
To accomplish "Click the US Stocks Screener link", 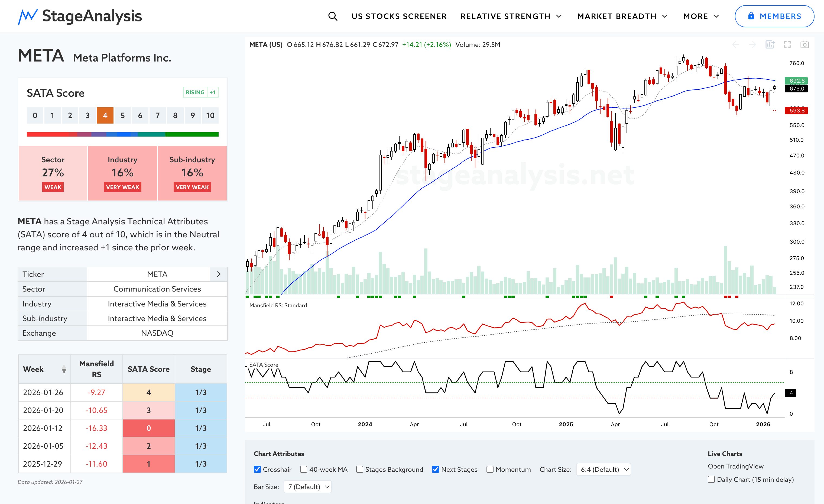I will (x=399, y=16).
